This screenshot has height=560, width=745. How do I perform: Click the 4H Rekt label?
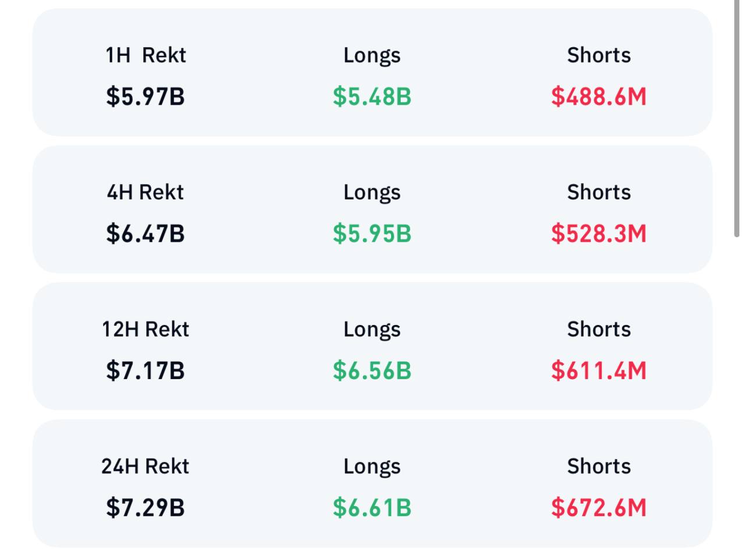click(x=145, y=192)
